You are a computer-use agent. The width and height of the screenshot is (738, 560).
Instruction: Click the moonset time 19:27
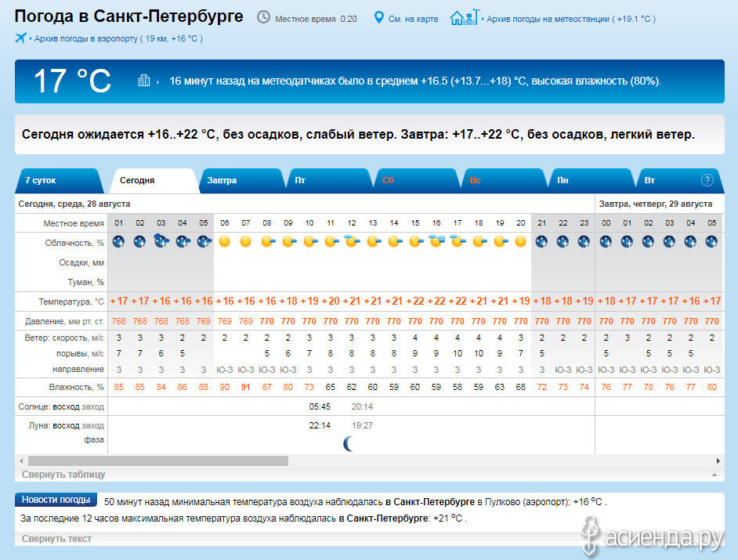tap(362, 425)
